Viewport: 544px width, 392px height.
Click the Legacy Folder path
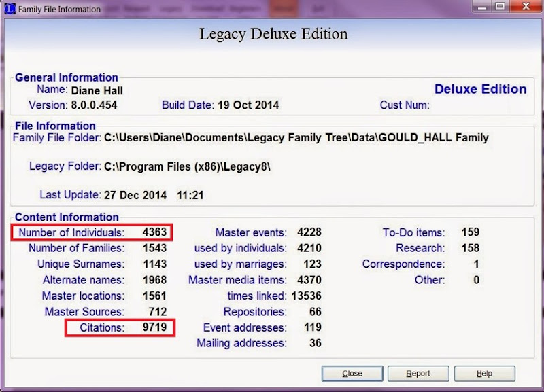[187, 166]
